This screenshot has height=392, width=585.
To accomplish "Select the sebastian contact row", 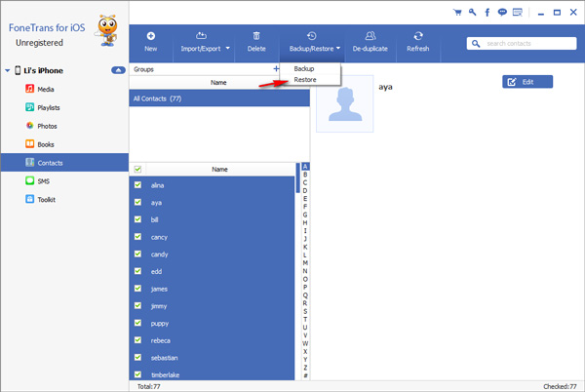I will tap(212, 357).
